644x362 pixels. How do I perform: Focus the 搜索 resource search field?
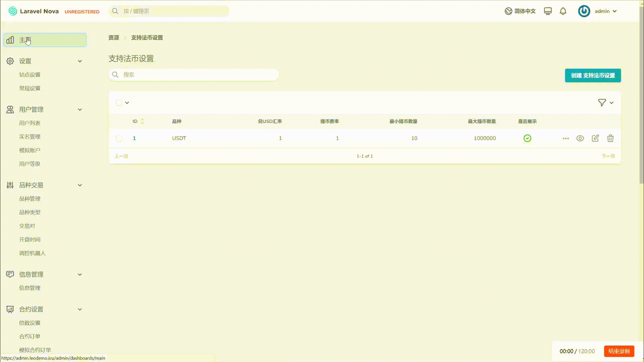[194, 75]
